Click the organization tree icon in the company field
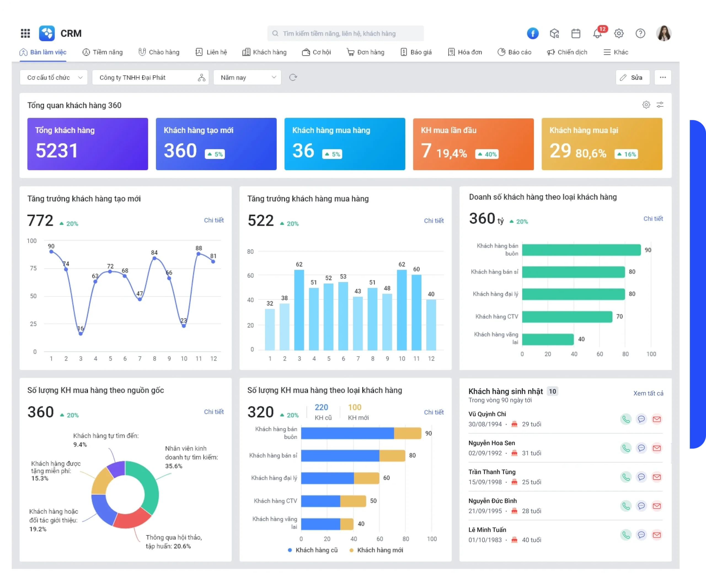This screenshot has width=706, height=588. (201, 78)
